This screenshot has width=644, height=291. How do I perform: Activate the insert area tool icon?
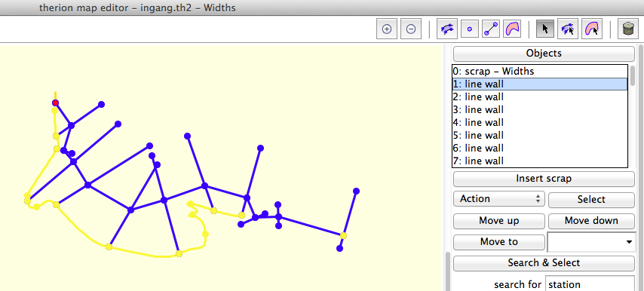tap(512, 29)
